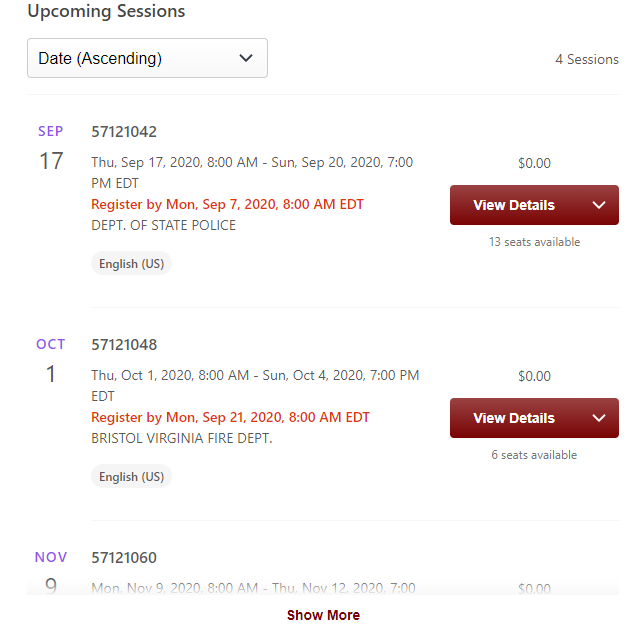Expand chevron on the State Police session button

[599, 205]
